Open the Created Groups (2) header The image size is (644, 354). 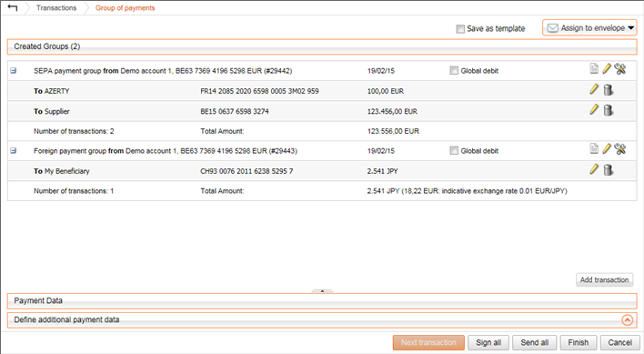click(322, 46)
